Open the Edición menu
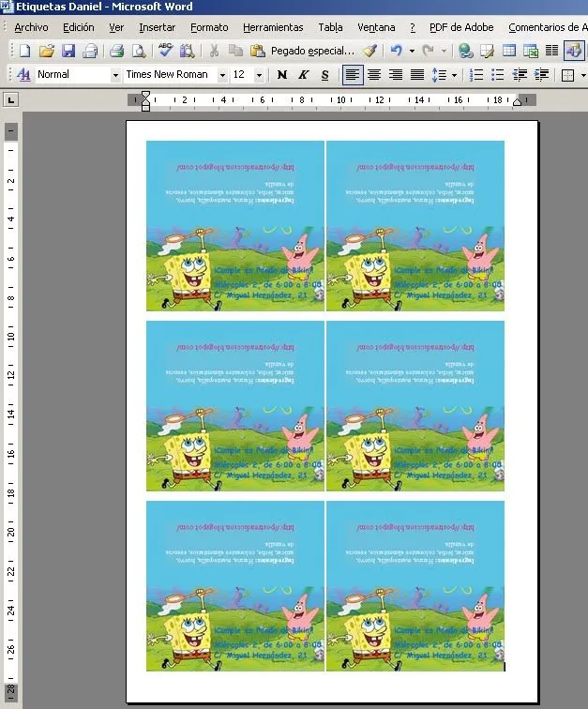The height and width of the screenshot is (709, 588). [x=79, y=27]
